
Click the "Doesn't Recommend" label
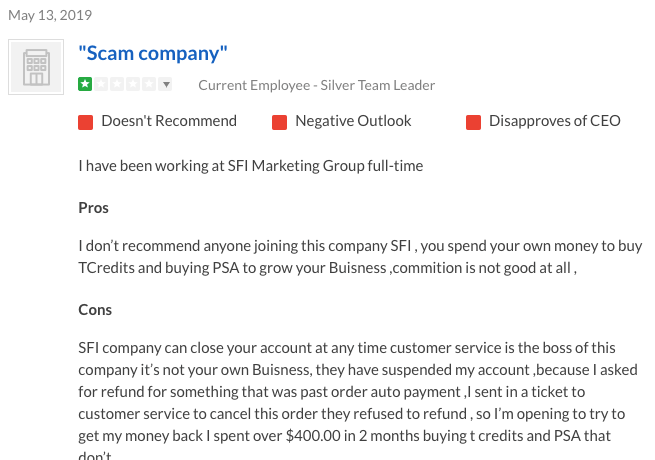169,121
